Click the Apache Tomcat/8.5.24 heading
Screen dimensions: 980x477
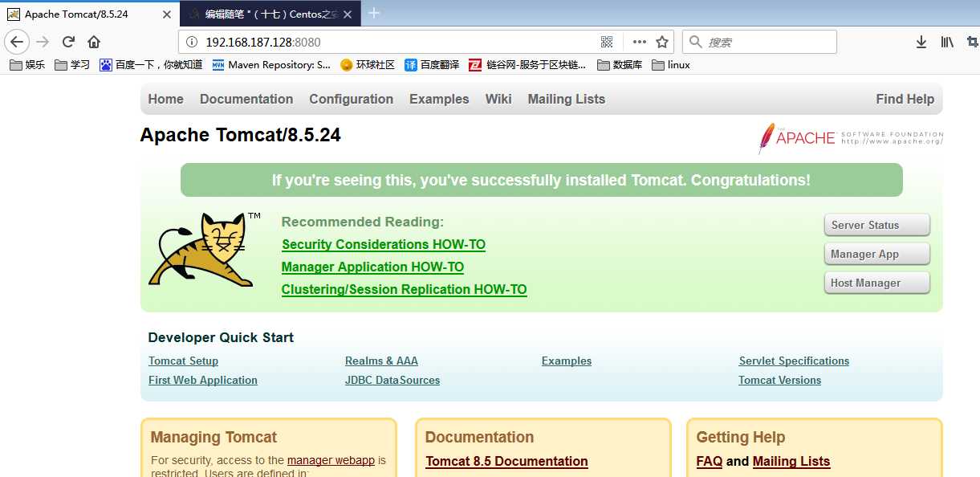coord(241,135)
